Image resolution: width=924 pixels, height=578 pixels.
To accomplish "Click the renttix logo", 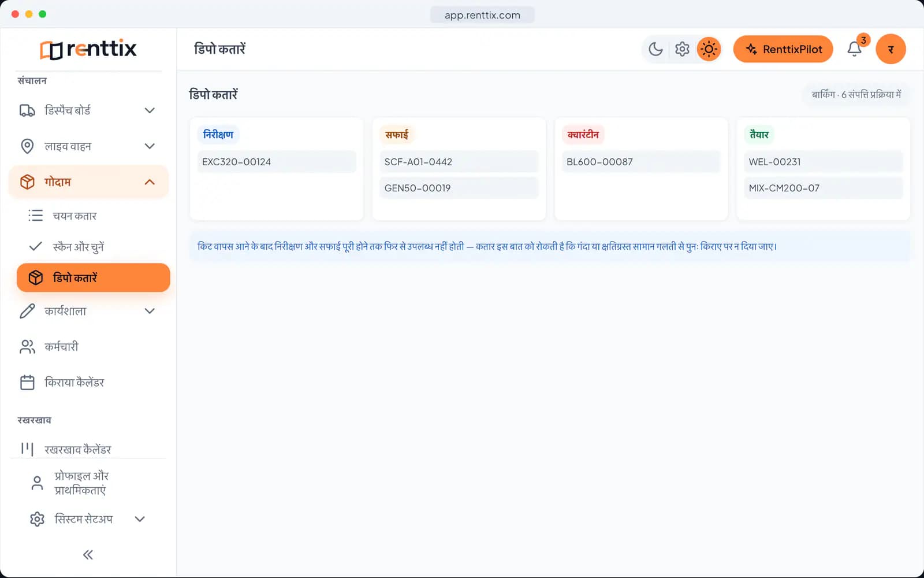I will [88, 49].
